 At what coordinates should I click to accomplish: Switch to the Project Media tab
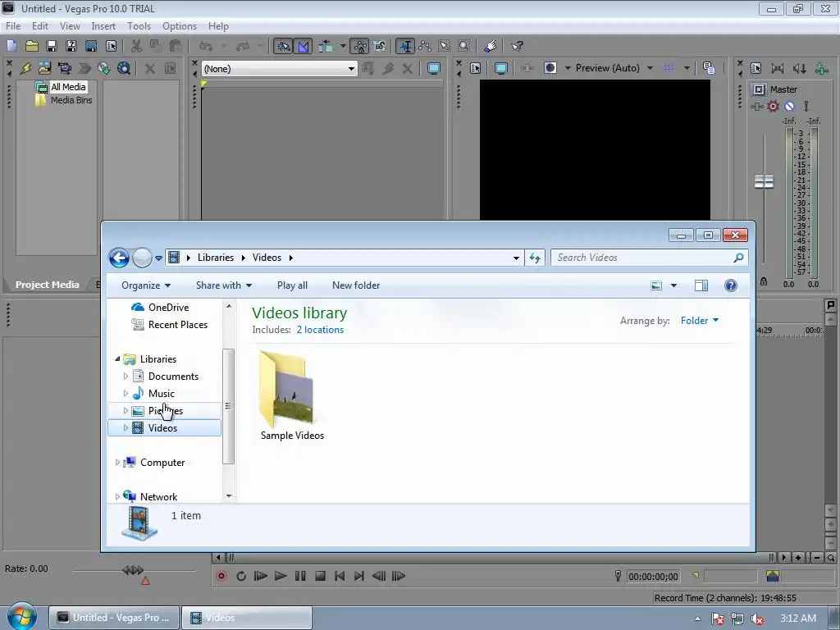click(x=47, y=285)
